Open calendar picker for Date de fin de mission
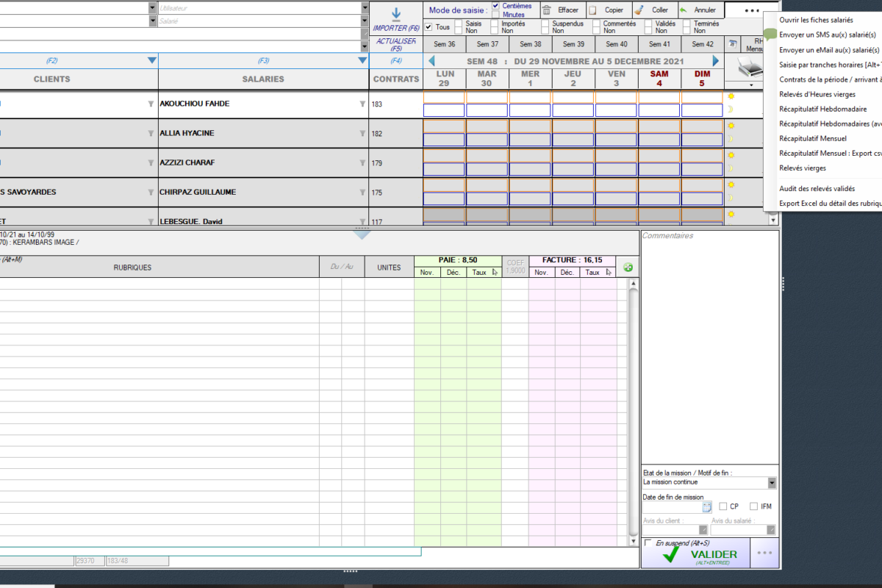This screenshot has height=588, width=882. coord(707,507)
